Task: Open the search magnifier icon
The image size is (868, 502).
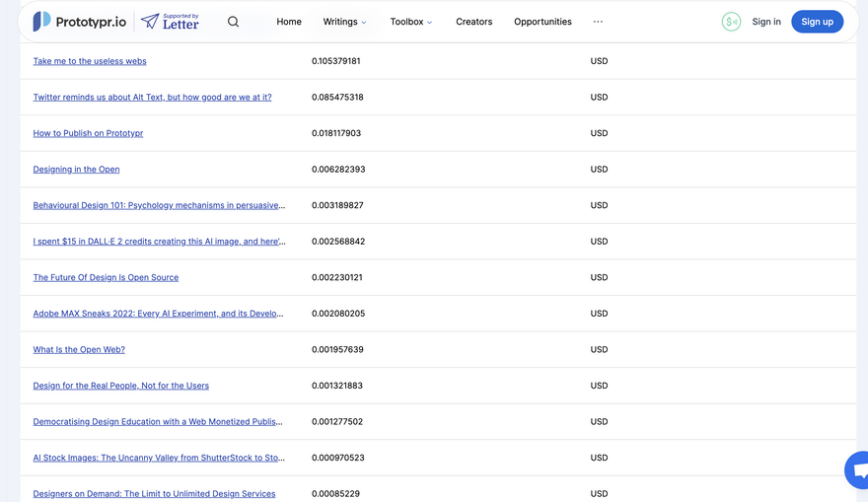Action: [x=233, y=22]
